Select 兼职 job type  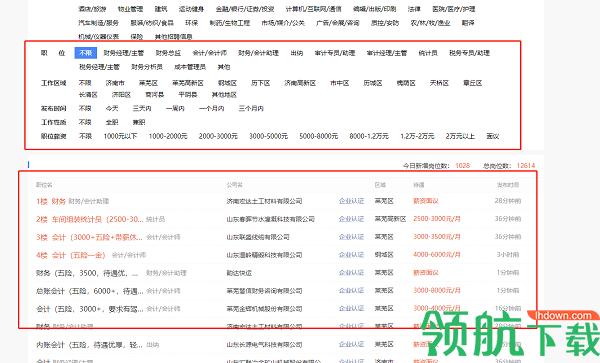(x=139, y=122)
